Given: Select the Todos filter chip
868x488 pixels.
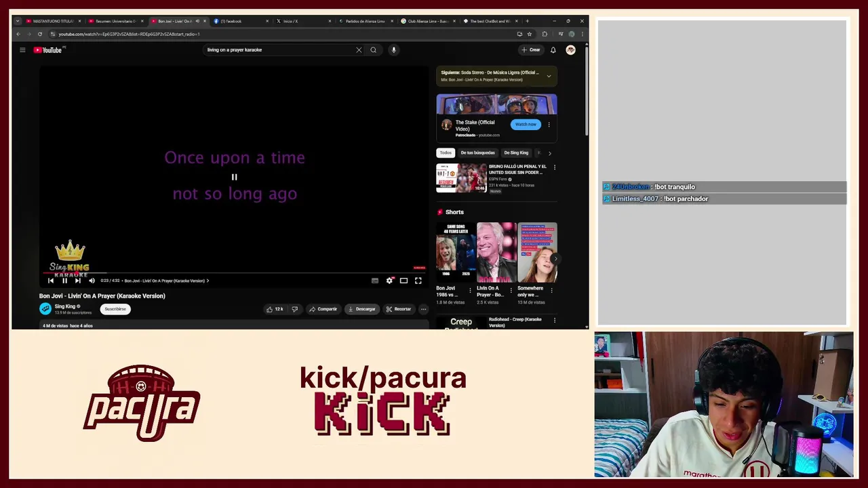Looking at the screenshot, I should 446,152.
